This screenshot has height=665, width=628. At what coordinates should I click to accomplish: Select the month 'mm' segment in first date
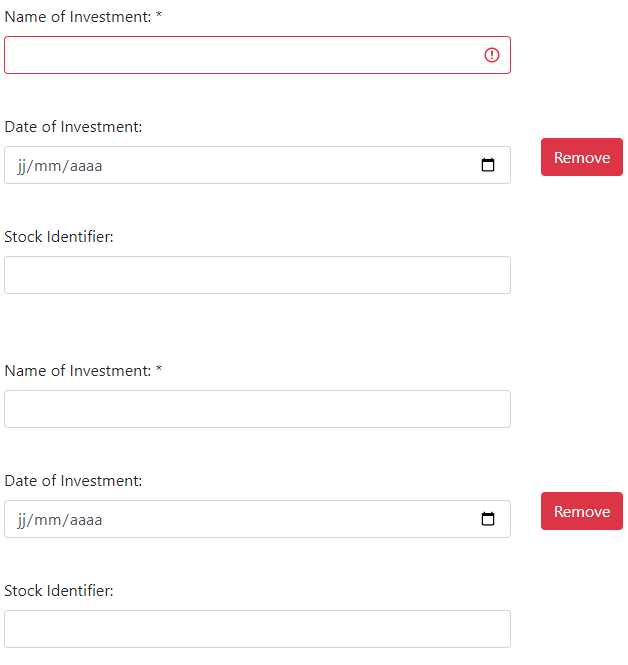pyautogui.click(x=47, y=166)
